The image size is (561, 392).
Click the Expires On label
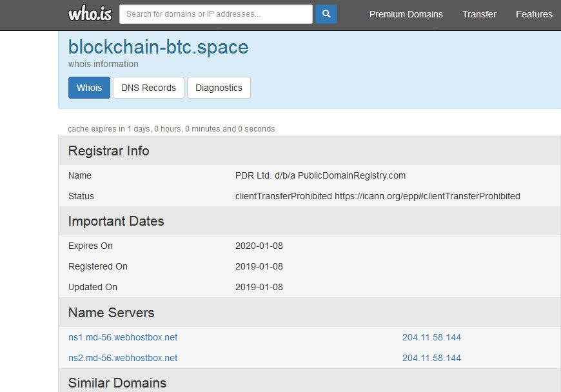(90, 246)
